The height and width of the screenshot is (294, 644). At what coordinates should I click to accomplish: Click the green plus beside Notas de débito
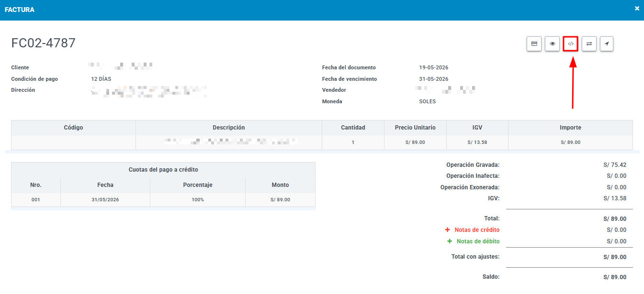tap(449, 241)
